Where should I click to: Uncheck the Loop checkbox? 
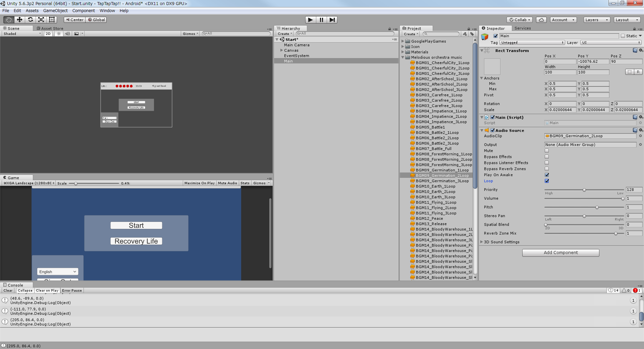547,181
